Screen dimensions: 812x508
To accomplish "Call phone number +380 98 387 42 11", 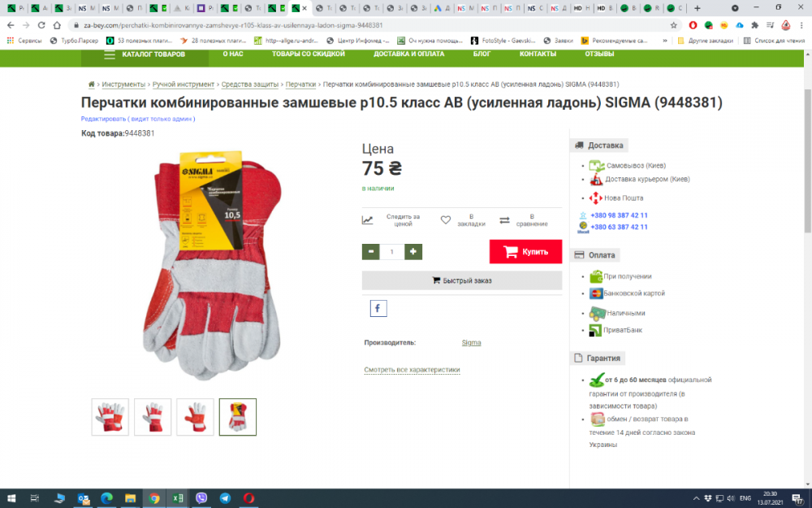I will (x=619, y=215).
